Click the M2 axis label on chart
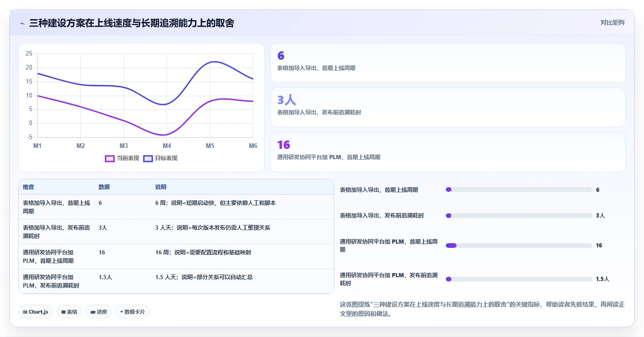This screenshot has height=337, width=644. [x=81, y=146]
